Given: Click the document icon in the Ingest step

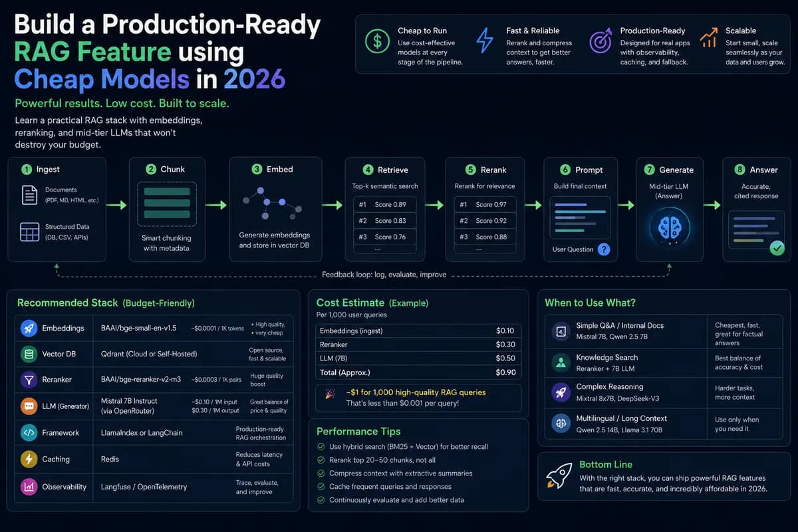Looking at the screenshot, I should pos(29,195).
